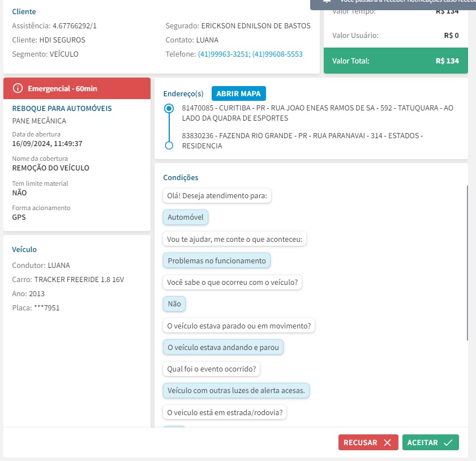Click the Emergencial alert info icon
The image size is (476, 461).
(x=18, y=88)
